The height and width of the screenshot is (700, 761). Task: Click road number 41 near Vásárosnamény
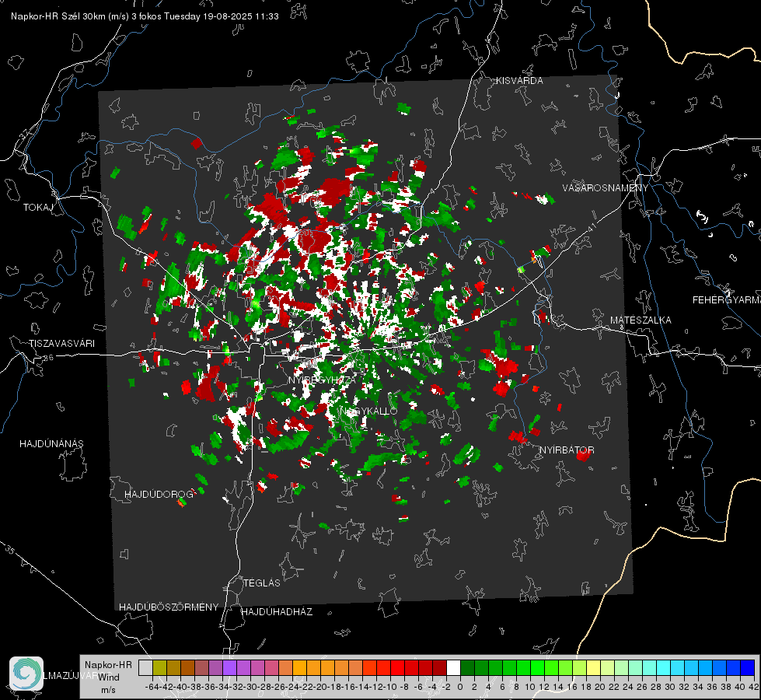tap(592, 227)
